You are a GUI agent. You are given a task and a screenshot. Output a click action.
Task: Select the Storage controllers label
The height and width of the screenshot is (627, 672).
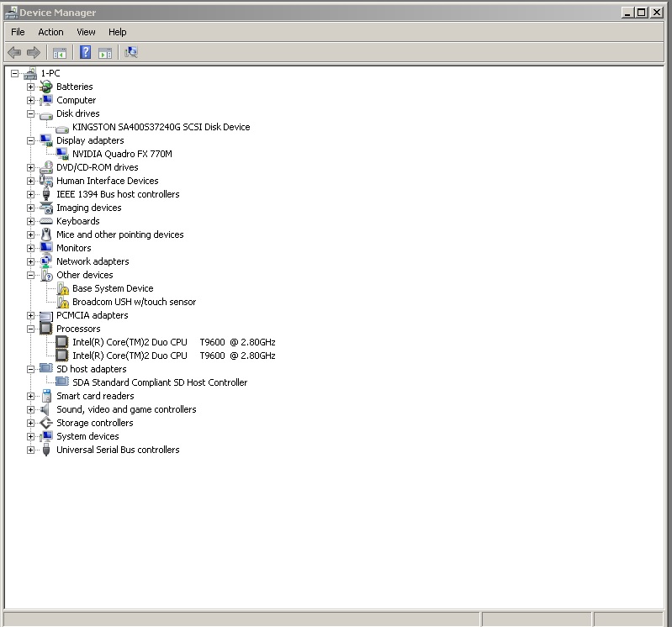95,423
